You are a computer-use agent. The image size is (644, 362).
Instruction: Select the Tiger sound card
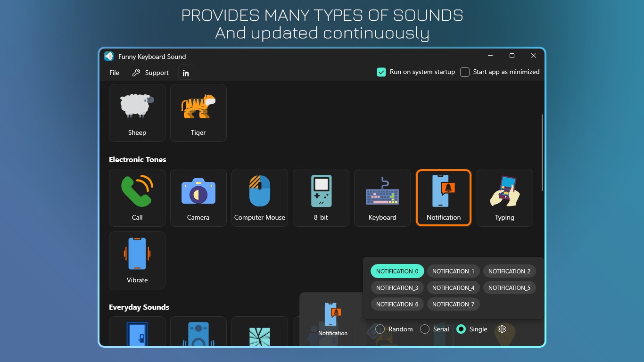(198, 113)
